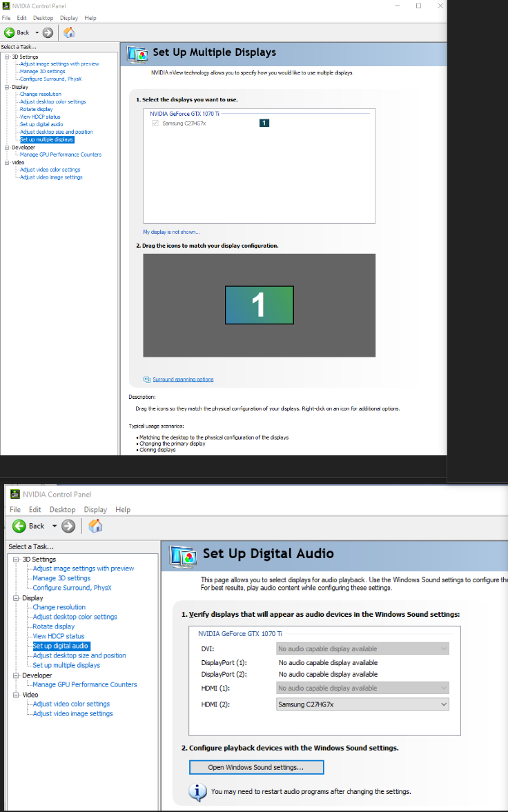Open Configure Surround, PhysX in top window

click(50, 79)
